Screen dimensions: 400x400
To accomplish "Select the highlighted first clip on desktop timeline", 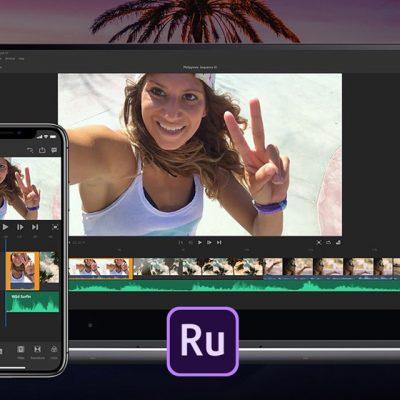I will pyautogui.click(x=101, y=268).
